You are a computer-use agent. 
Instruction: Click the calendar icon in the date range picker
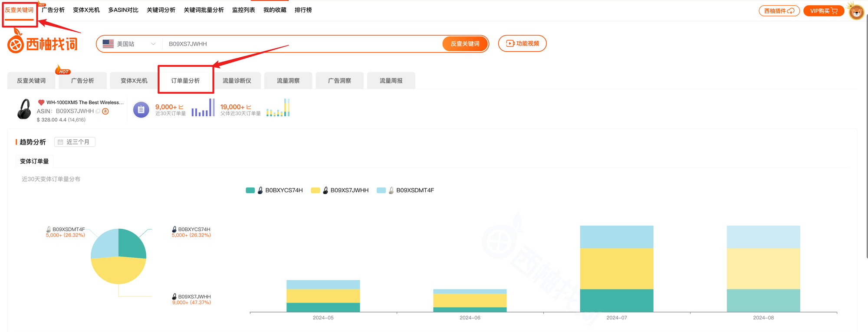(60, 142)
